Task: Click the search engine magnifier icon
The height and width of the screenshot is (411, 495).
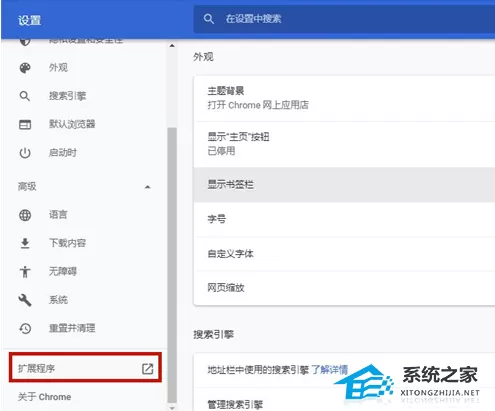Action: (25, 96)
